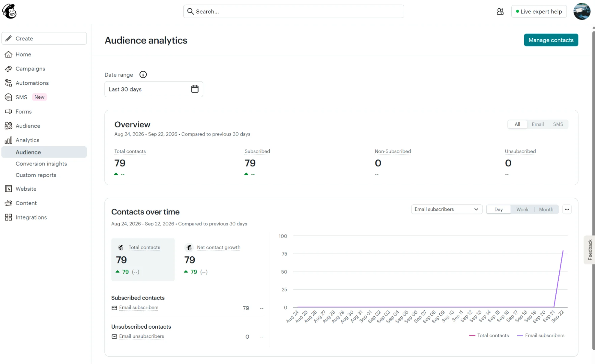Click the Email subscribers link under Subscribed contacts

pyautogui.click(x=138, y=307)
